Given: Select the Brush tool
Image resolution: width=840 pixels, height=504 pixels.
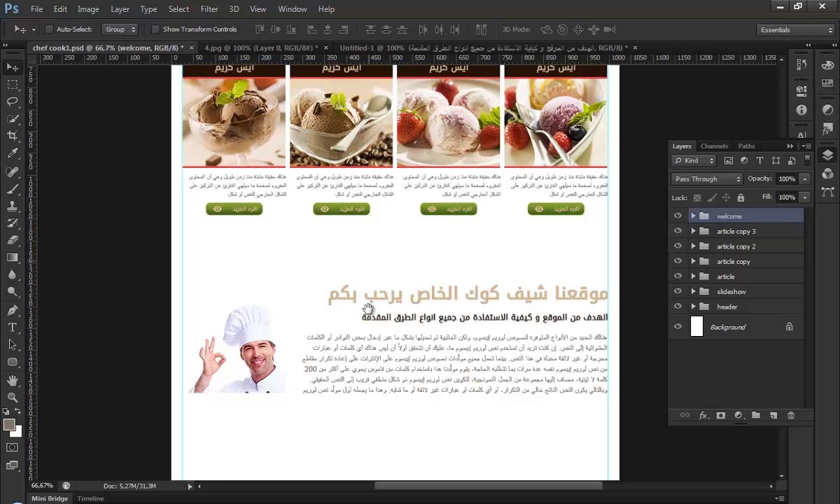Looking at the screenshot, I should pos(13,189).
